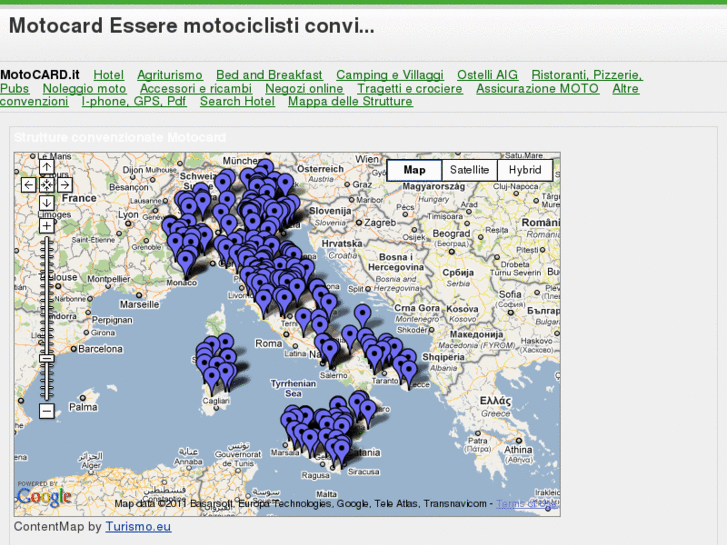Viewport: 727px width, 545px height.
Task: Click the Google logo on map
Action: pyautogui.click(x=44, y=497)
